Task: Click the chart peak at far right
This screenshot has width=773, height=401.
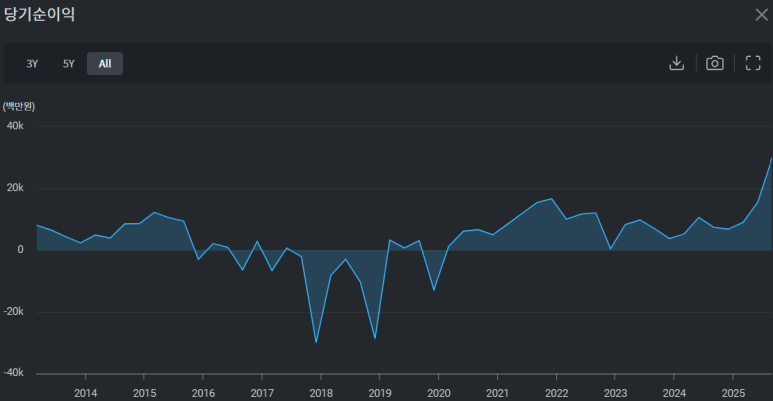Action: (x=771, y=159)
